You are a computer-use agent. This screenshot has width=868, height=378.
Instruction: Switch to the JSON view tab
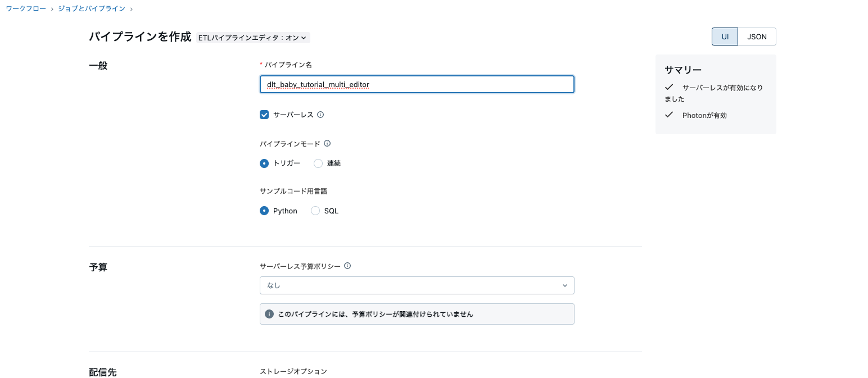coord(757,37)
